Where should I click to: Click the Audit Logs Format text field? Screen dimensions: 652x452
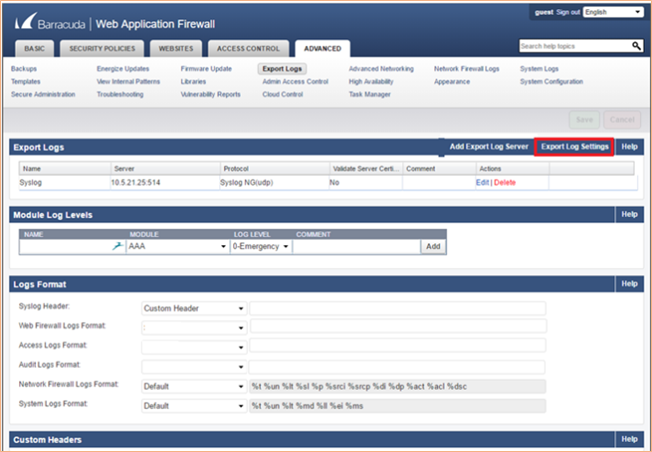[397, 367]
